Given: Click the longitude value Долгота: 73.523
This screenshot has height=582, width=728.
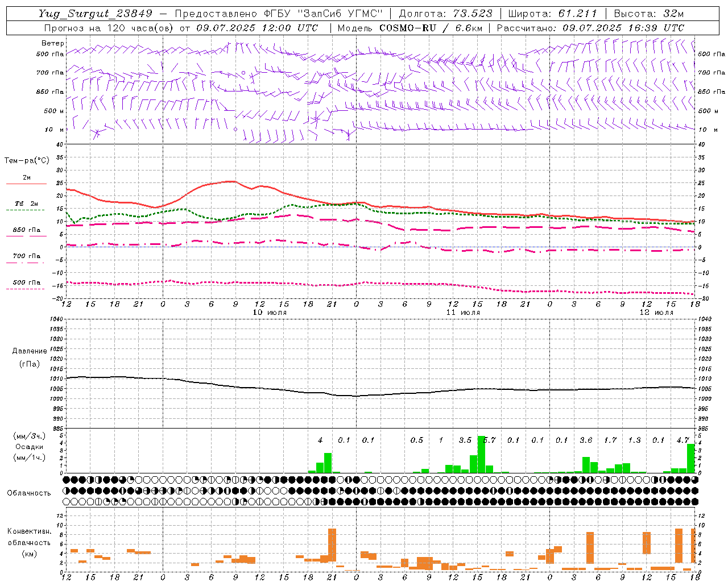Looking at the screenshot, I should [x=445, y=14].
